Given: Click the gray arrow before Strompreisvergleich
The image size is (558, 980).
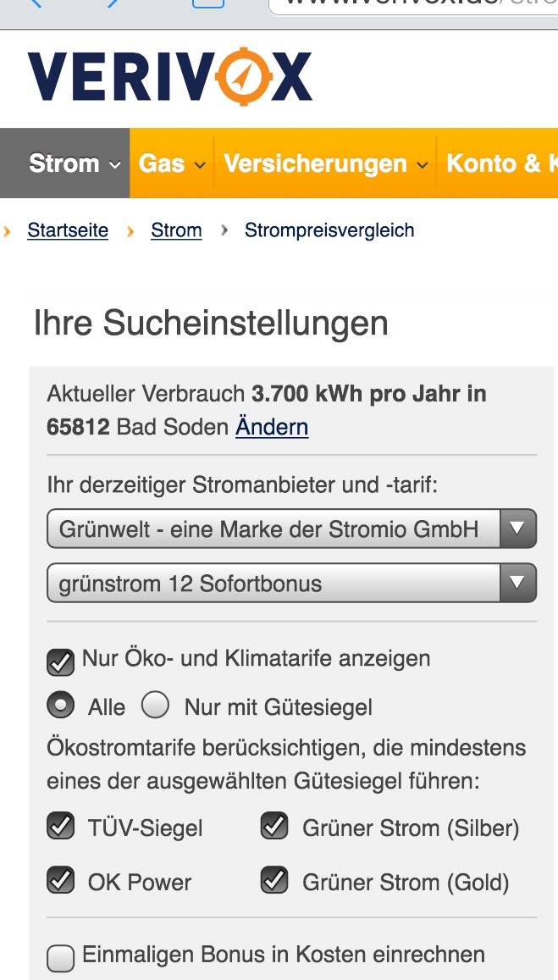Looking at the screenshot, I should (x=224, y=230).
